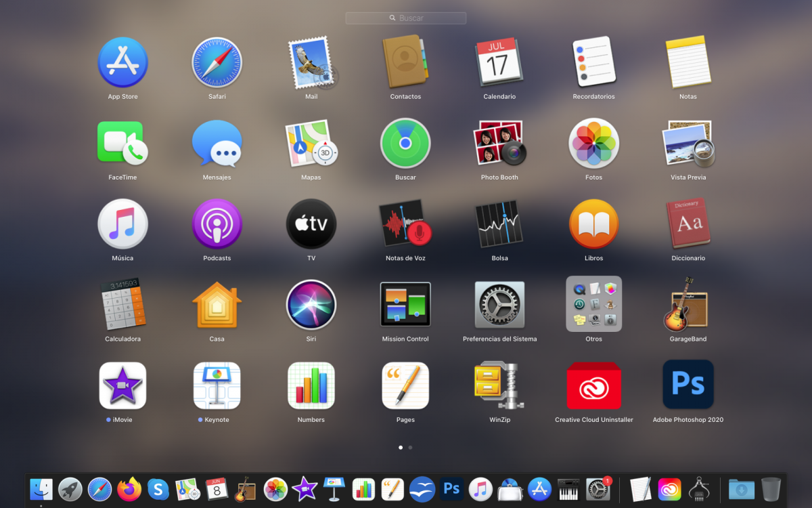Click the Buscar search field

(406, 18)
